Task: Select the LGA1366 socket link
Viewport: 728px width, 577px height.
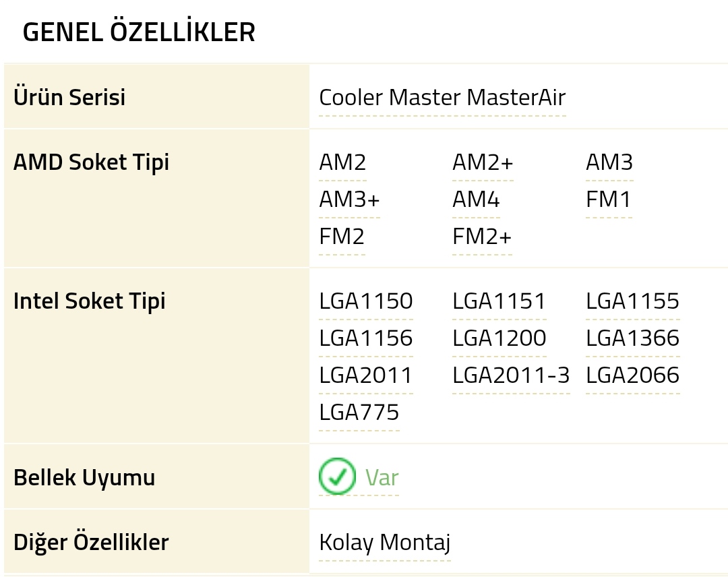Action: pyautogui.click(x=633, y=338)
